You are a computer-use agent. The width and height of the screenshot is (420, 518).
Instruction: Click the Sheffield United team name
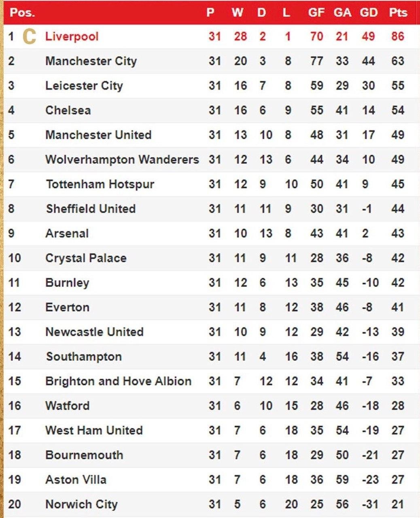(91, 209)
